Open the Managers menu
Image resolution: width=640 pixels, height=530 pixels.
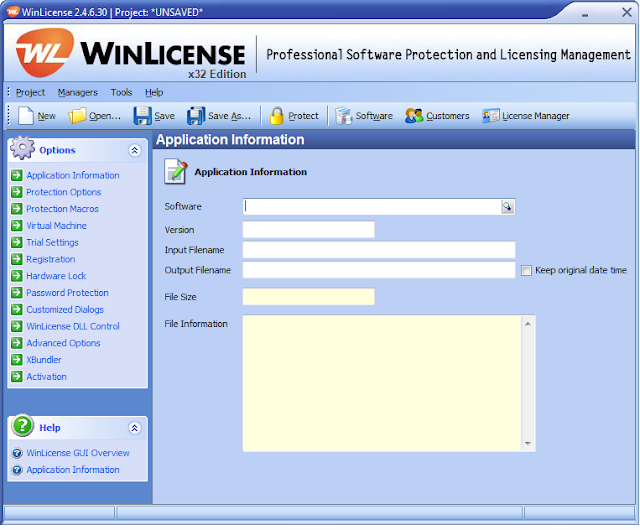coord(78,93)
